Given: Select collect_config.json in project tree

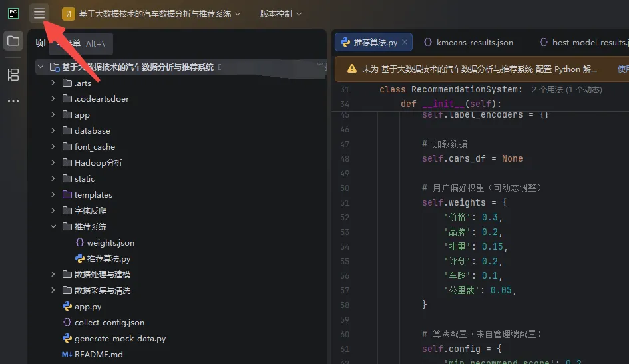Looking at the screenshot, I should 109,322.
